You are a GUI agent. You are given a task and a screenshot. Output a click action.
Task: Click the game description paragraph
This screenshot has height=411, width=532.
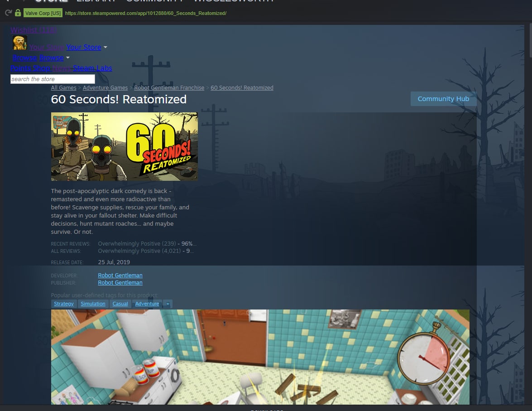pyautogui.click(x=120, y=211)
